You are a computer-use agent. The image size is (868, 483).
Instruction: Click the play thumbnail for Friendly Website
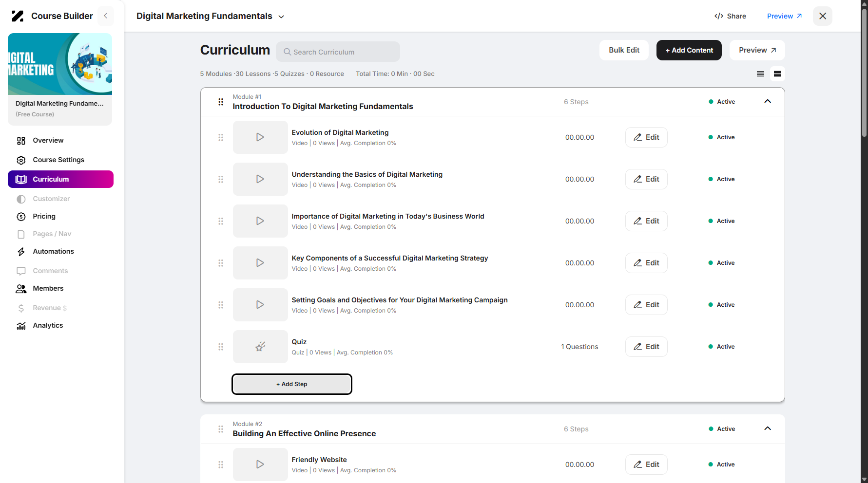tap(260, 464)
